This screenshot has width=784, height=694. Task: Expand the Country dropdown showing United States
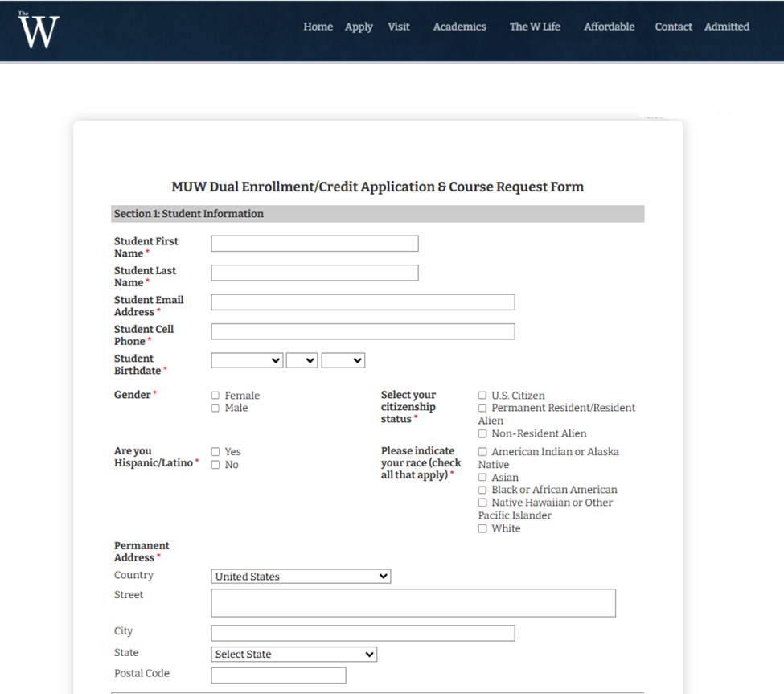coord(301,577)
